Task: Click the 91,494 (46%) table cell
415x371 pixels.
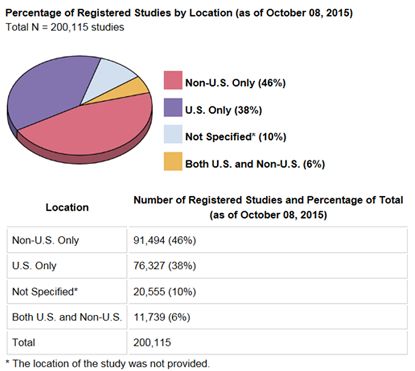Action: point(267,240)
